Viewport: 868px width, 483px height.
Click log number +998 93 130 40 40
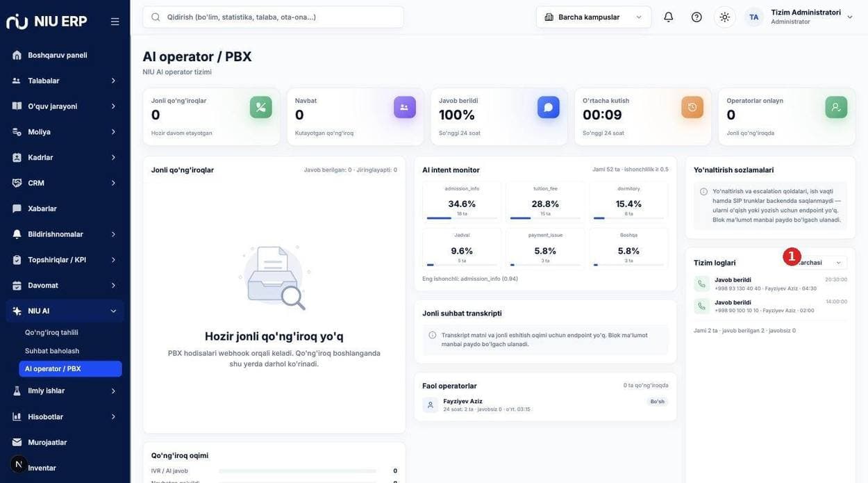[x=737, y=288]
